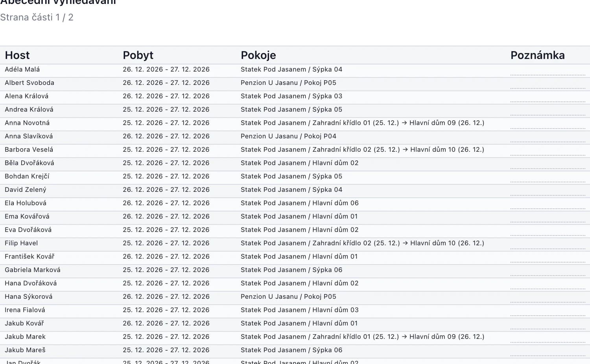Viewport: 590px width, 364px height.
Task: Click guest name Albert Svoboda
Action: [x=29, y=83]
